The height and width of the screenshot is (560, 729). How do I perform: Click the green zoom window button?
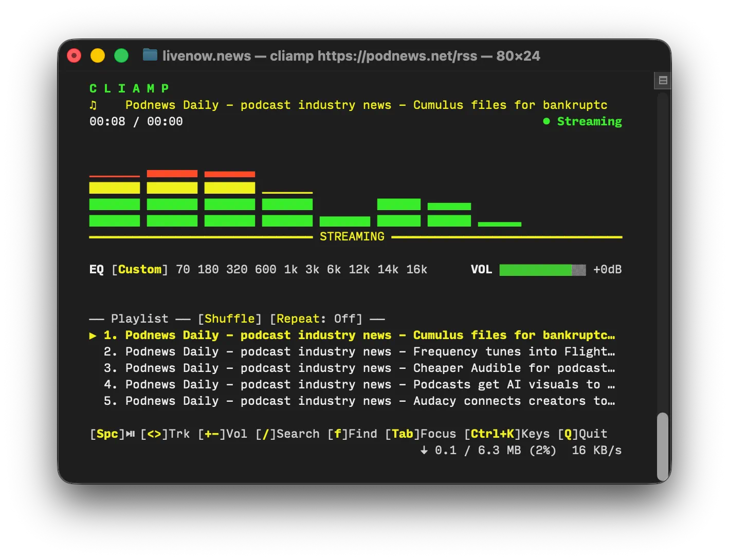[121, 55]
